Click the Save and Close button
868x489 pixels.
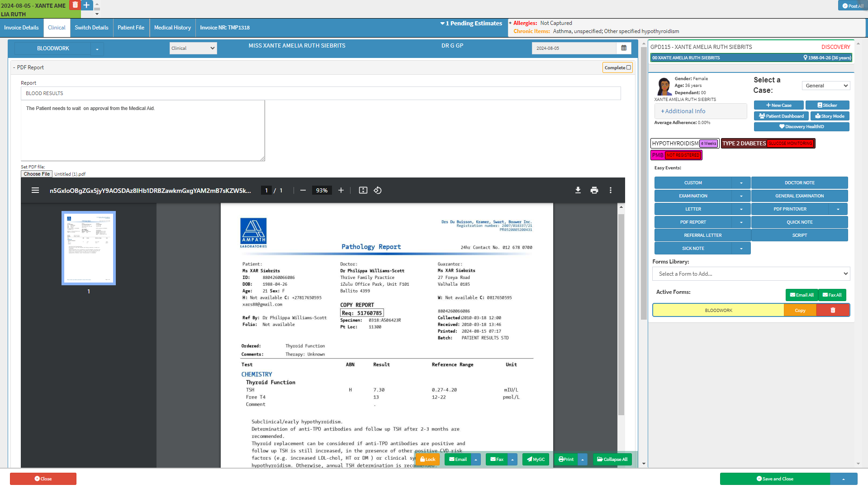pyautogui.click(x=775, y=479)
